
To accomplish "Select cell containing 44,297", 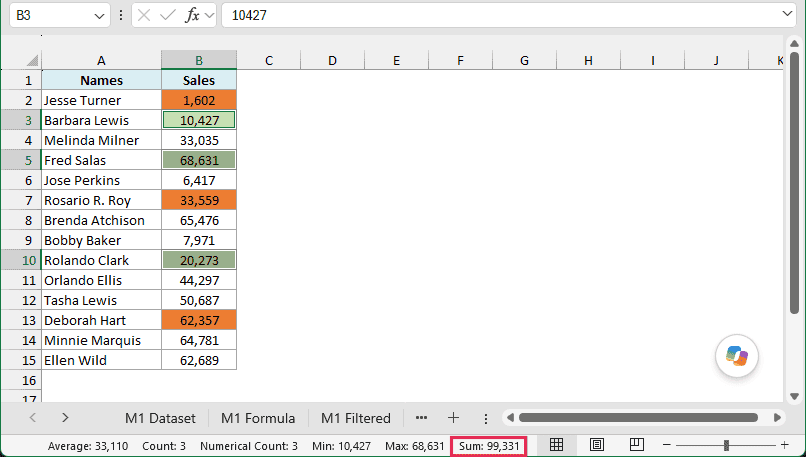I will (x=199, y=280).
